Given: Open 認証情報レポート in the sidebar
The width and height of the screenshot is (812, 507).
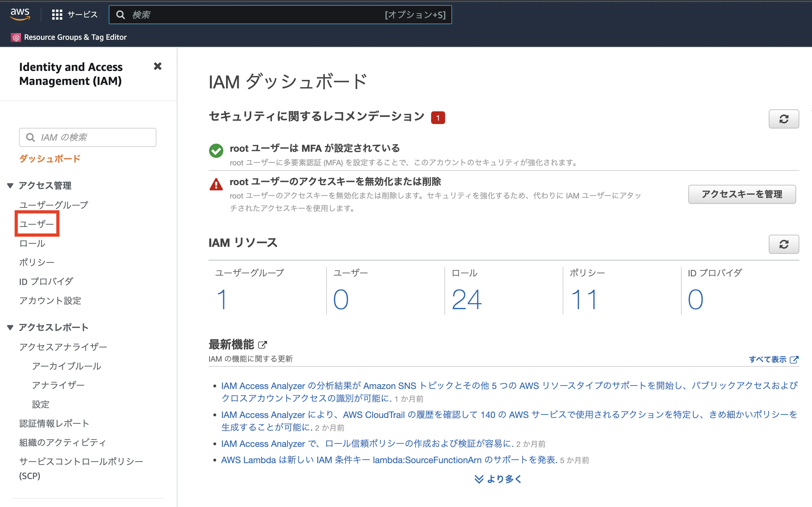Looking at the screenshot, I should click(x=54, y=423).
